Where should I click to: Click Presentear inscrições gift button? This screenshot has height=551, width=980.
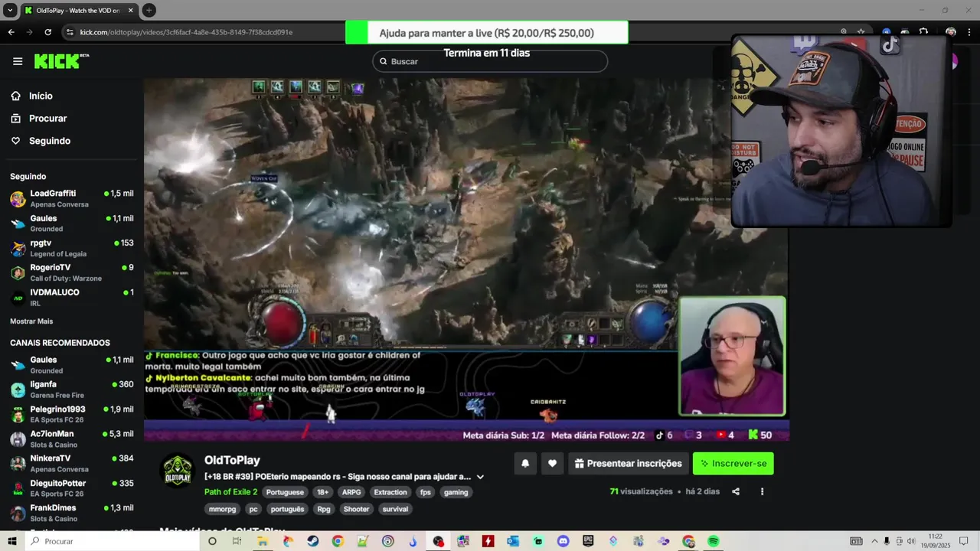coord(628,463)
